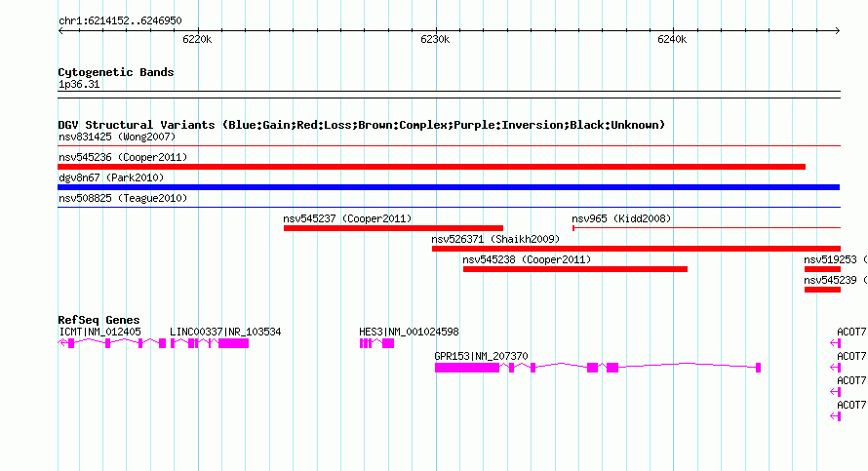Click the red nsv545236 loss bar
The height and width of the screenshot is (471, 868).
[431, 167]
